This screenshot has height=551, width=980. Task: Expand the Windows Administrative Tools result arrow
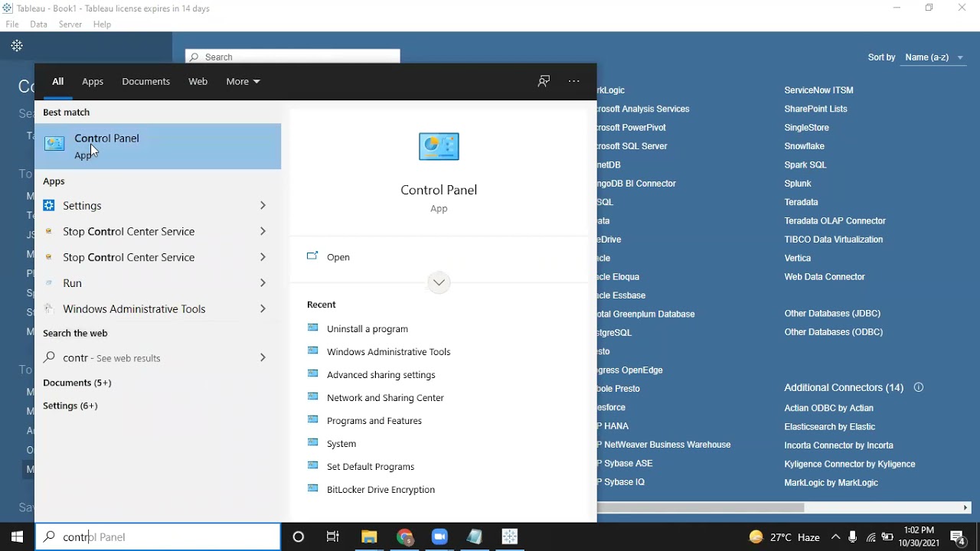[263, 309]
